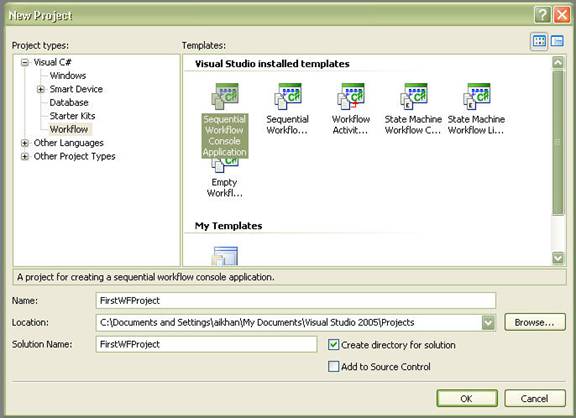Click the 'Visual Studio installed templates' heading
Screen dimensions: 576x418
click(272, 64)
